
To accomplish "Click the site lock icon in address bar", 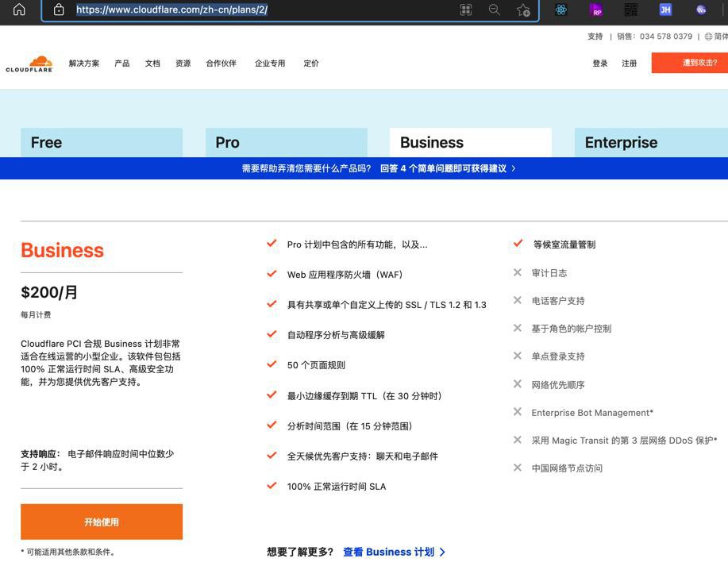I will pyautogui.click(x=59, y=10).
